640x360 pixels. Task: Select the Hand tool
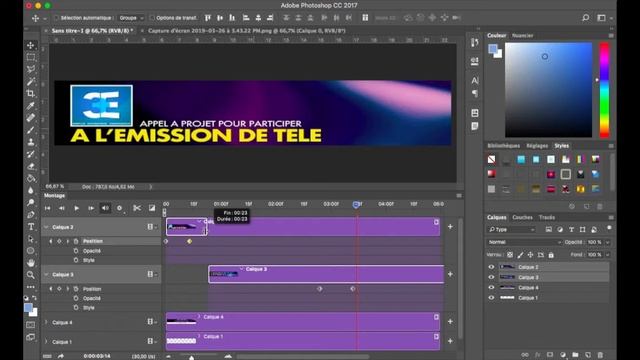[31, 263]
